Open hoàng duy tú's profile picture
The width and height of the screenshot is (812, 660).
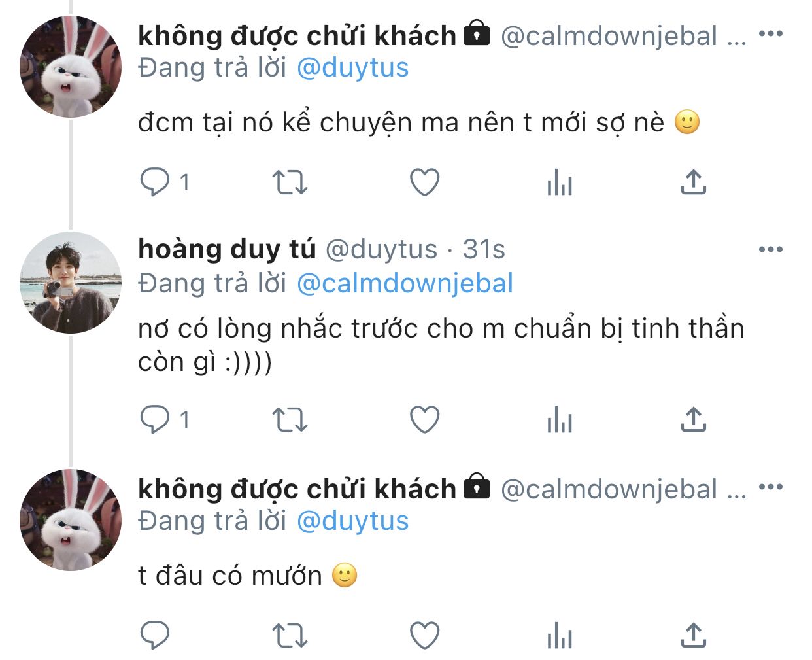click(x=71, y=283)
